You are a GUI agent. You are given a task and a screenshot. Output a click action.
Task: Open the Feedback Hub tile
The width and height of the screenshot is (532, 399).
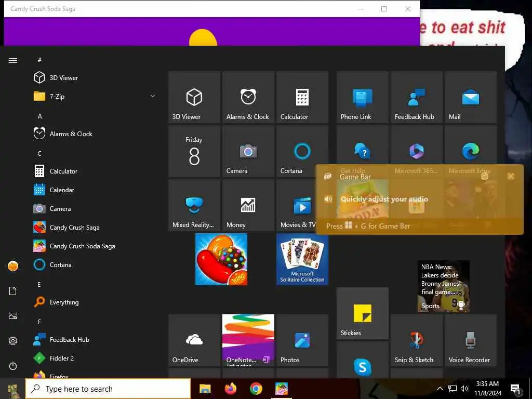pyautogui.click(x=416, y=97)
